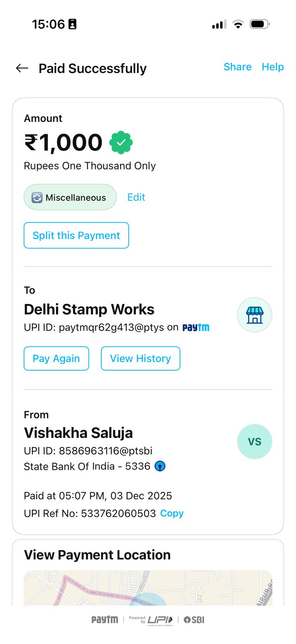Open the payment location map preview

pos(148,588)
